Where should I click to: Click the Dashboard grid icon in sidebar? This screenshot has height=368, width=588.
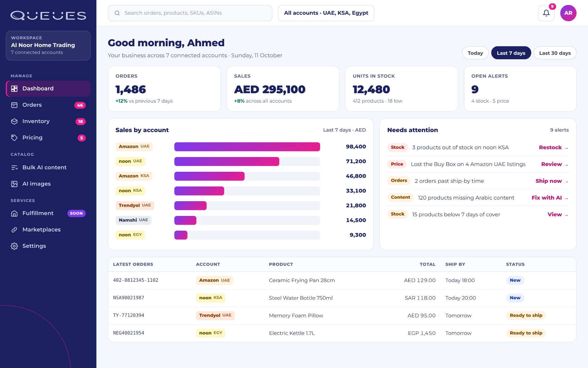coord(14,89)
